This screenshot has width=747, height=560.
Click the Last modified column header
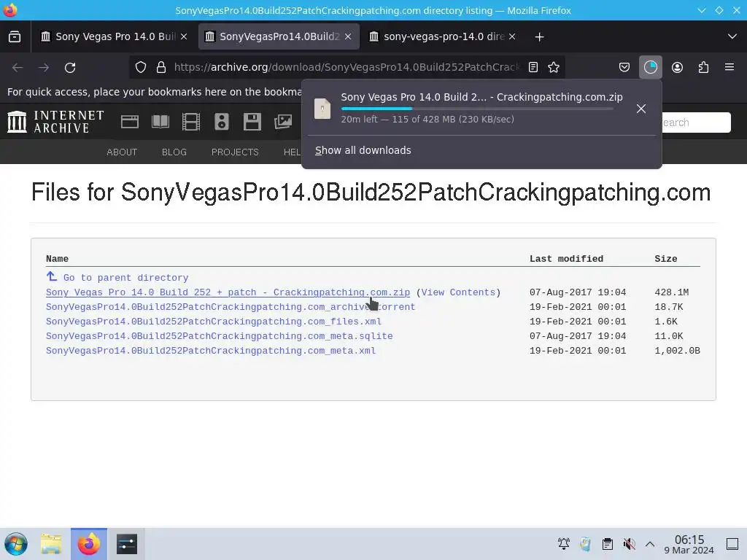point(566,259)
